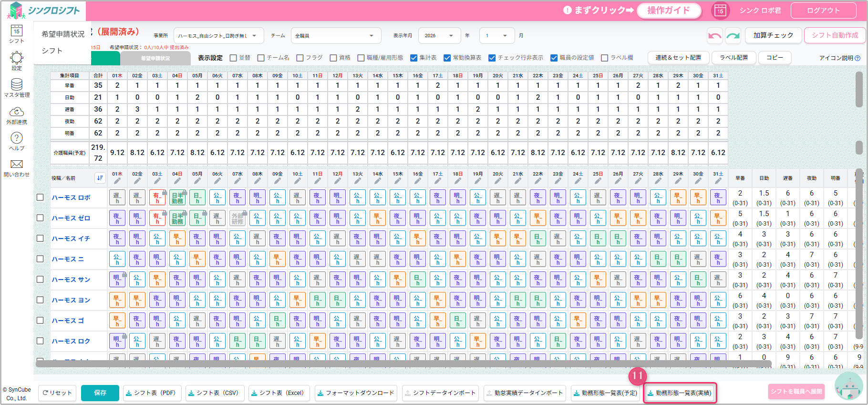The image size is (868, 405).
Task: Open the 問い合わせ envelope icon
Action: click(x=17, y=168)
